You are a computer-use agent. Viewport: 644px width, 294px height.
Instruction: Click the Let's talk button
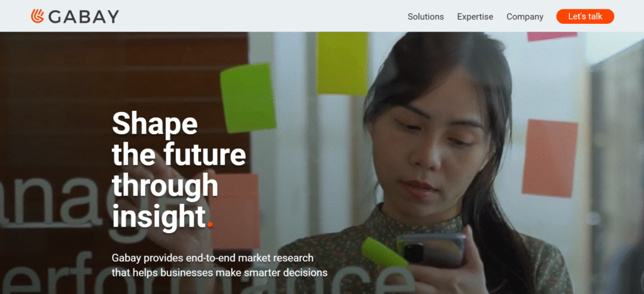tap(586, 16)
